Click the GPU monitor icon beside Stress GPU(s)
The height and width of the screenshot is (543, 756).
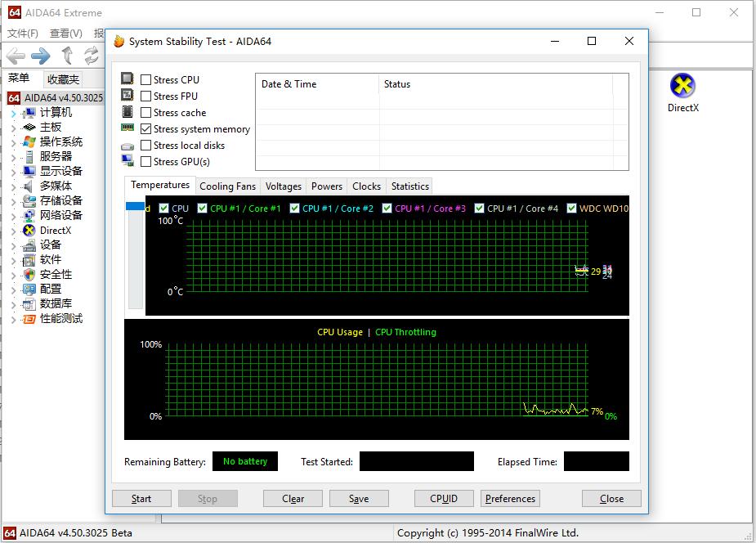tap(127, 160)
